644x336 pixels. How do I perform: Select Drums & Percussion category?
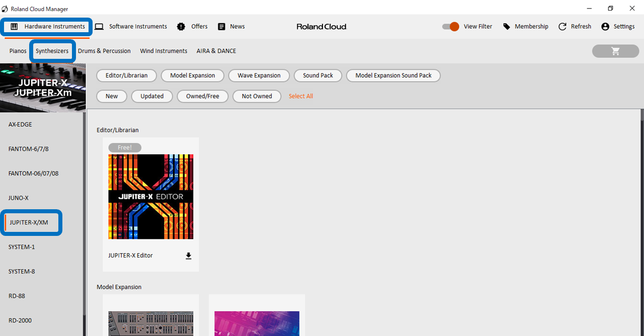tap(104, 51)
